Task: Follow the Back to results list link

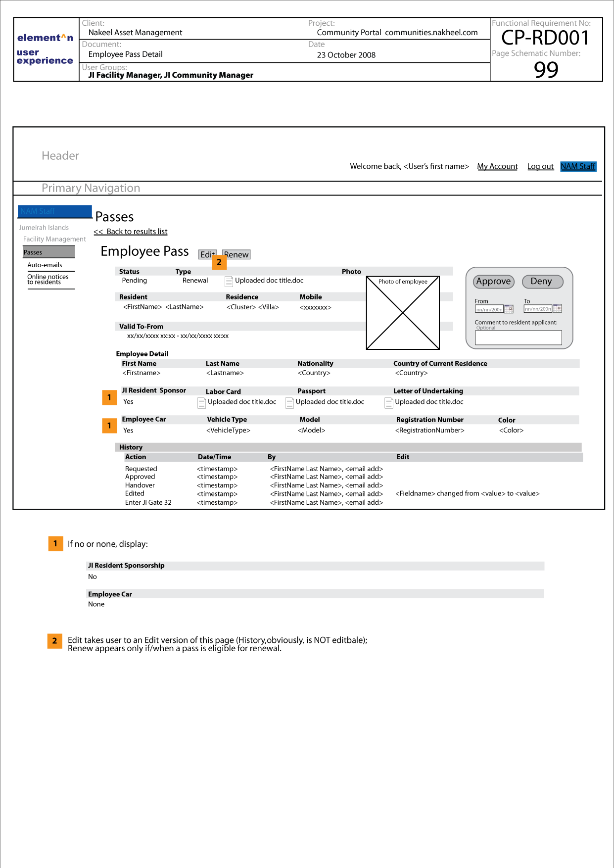Action: pyautogui.click(x=131, y=232)
